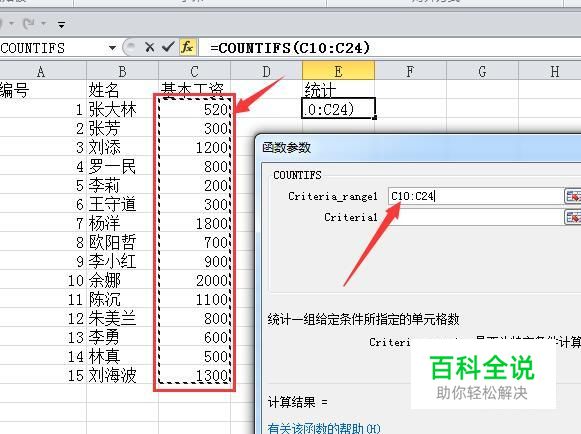
Task: Select name cell 王守道
Action: (x=122, y=204)
